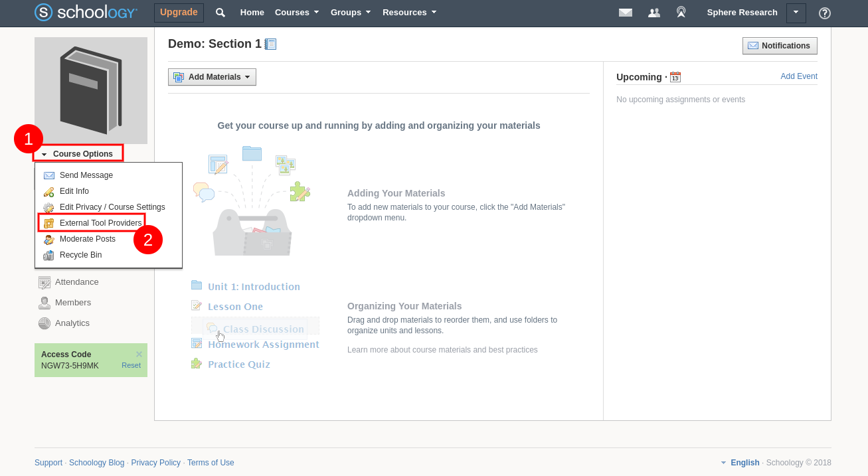
Task: Click the Edit Privacy gear icon
Action: coord(49,207)
